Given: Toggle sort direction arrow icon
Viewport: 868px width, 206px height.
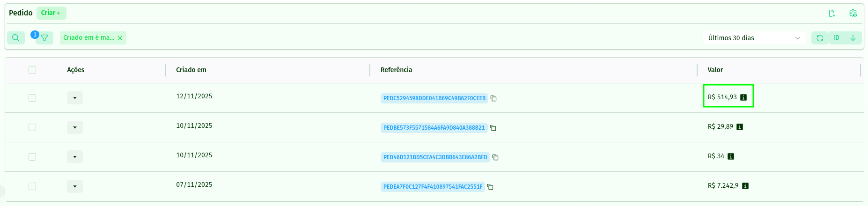Looking at the screenshot, I should point(853,38).
